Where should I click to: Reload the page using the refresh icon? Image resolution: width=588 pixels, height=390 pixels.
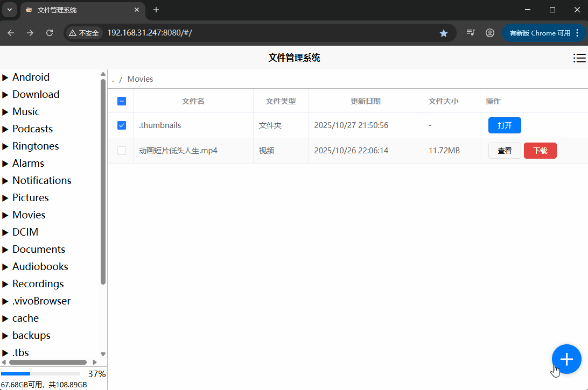point(50,33)
